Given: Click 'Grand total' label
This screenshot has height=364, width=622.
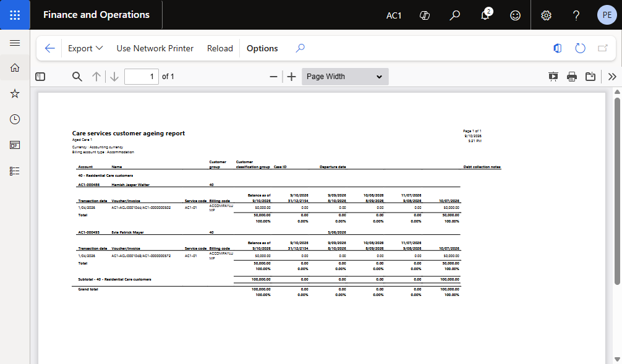Looking at the screenshot, I should coord(88,289).
